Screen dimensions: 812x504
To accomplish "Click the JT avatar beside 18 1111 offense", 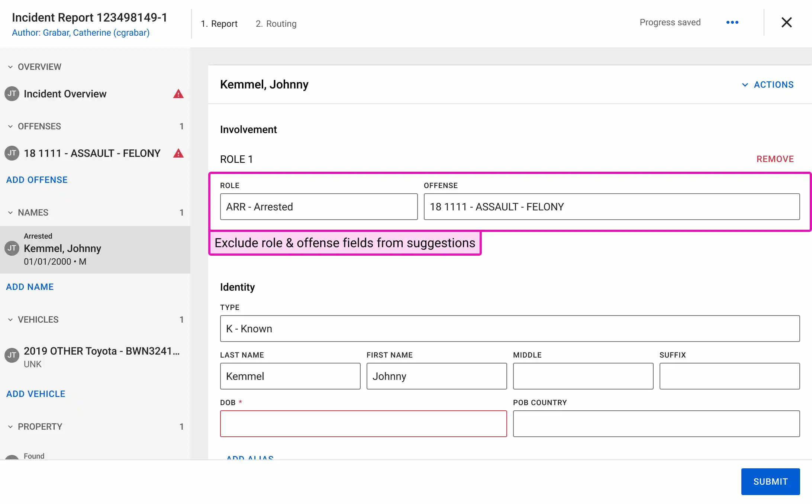I will point(12,153).
